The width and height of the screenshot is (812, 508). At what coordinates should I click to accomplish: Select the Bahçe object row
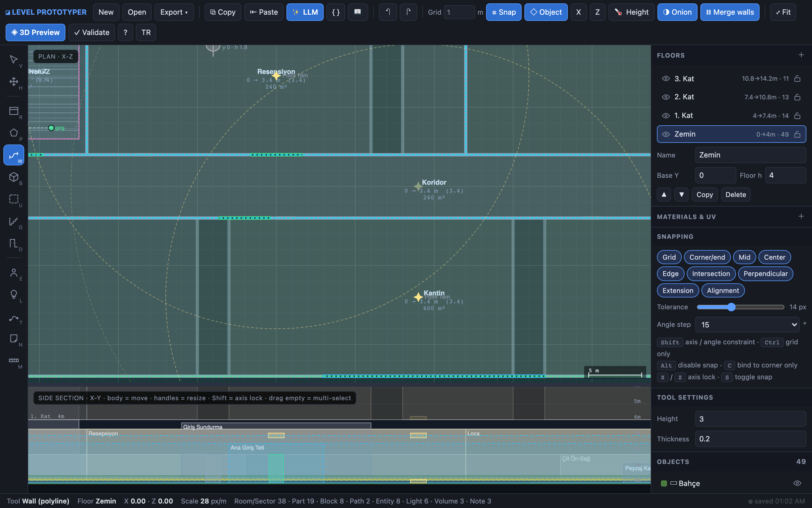click(731, 483)
